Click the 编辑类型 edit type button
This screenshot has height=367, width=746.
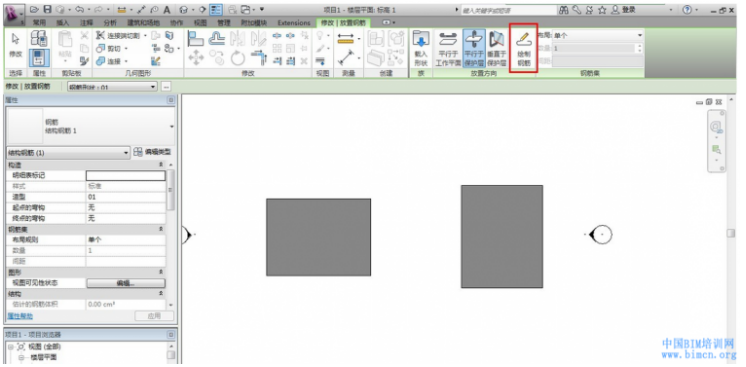coord(152,152)
